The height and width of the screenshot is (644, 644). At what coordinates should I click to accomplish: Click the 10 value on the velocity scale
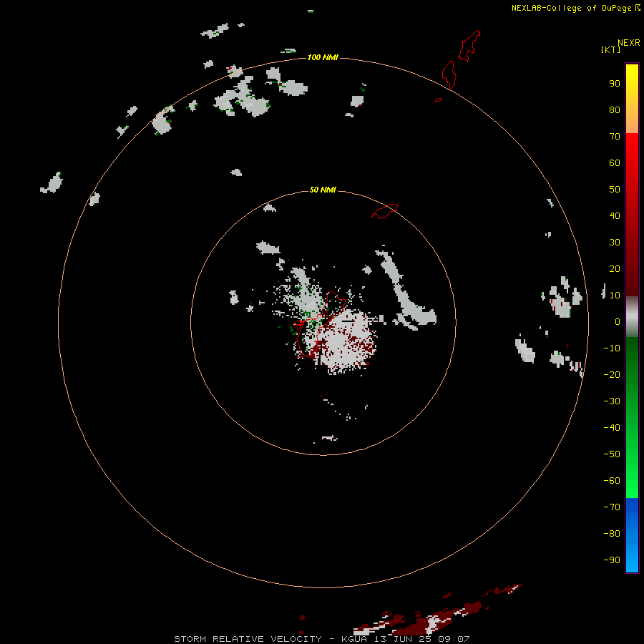[615, 296]
